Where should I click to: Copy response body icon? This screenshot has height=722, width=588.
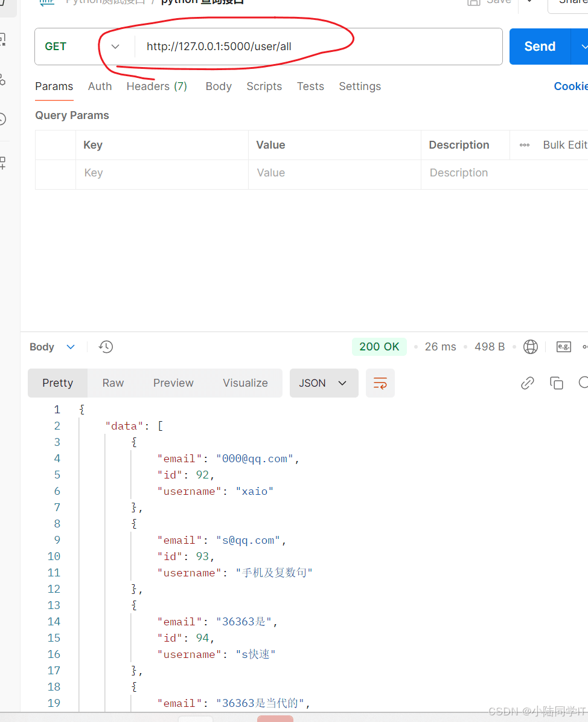tap(556, 383)
